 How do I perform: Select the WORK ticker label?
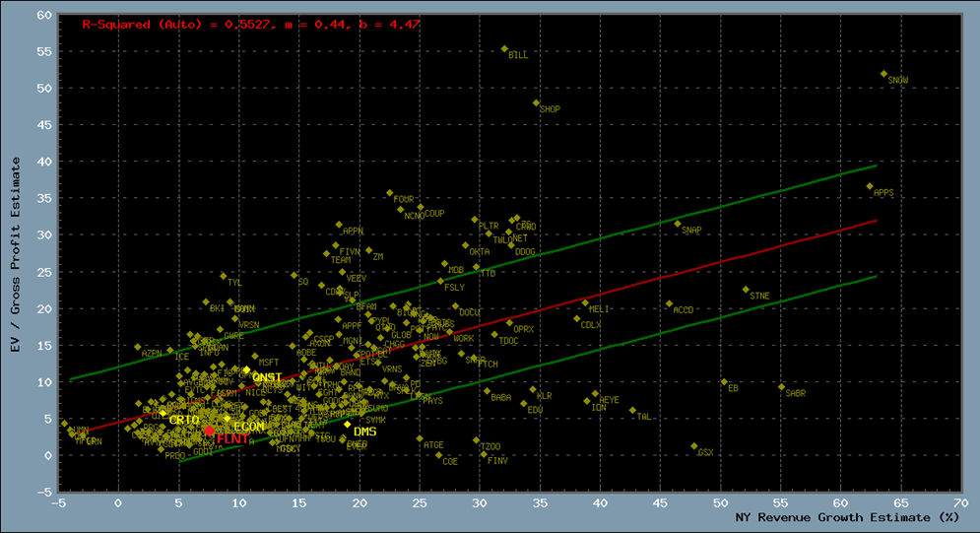(464, 338)
